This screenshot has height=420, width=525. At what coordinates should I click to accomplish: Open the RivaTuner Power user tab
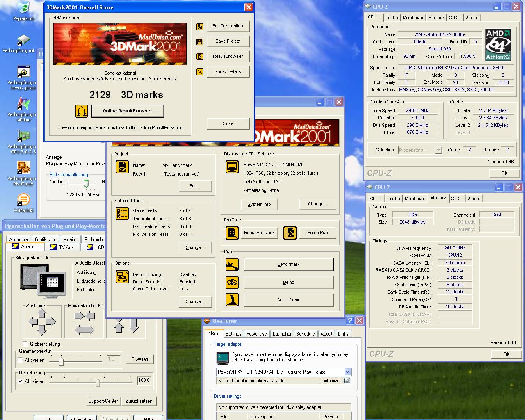(257, 334)
